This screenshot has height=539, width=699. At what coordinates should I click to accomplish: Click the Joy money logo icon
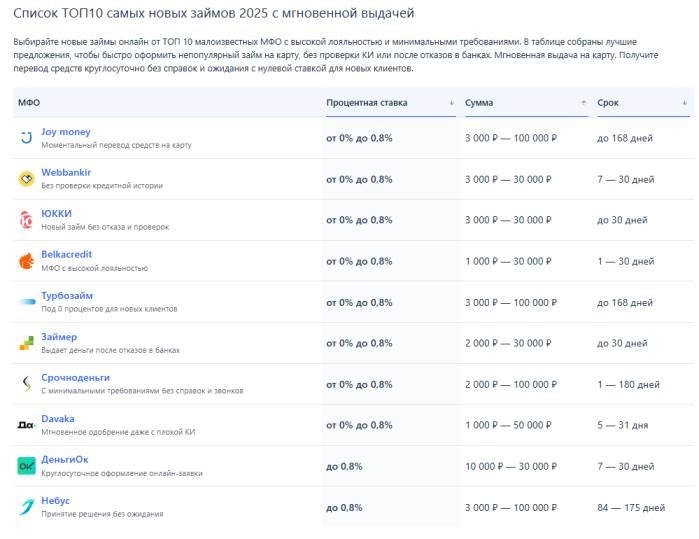(x=26, y=138)
